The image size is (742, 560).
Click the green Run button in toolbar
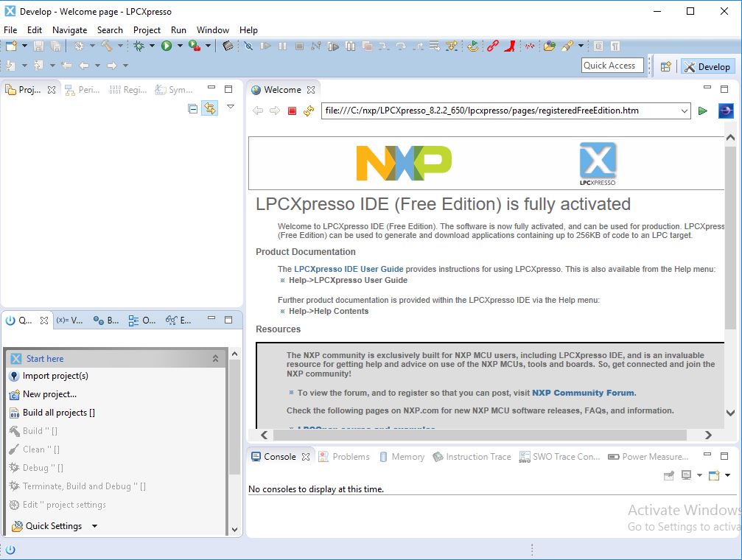click(167, 46)
